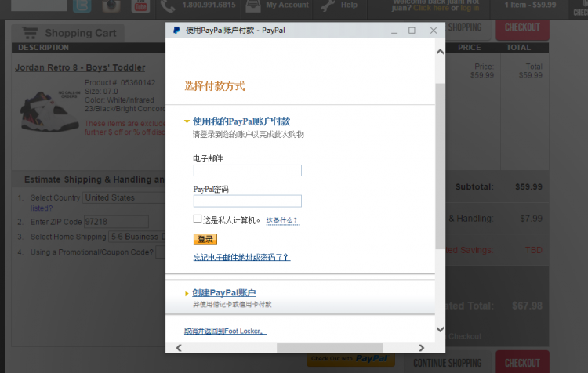Image resolution: width=588 pixels, height=373 pixels.
Task: Click the 'Click here' link in welcome message
Action: click(431, 8)
